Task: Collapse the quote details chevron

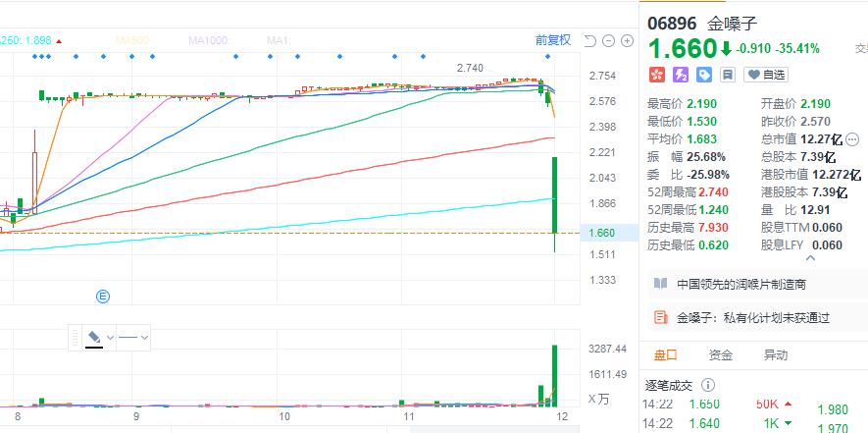Action: click(x=810, y=258)
